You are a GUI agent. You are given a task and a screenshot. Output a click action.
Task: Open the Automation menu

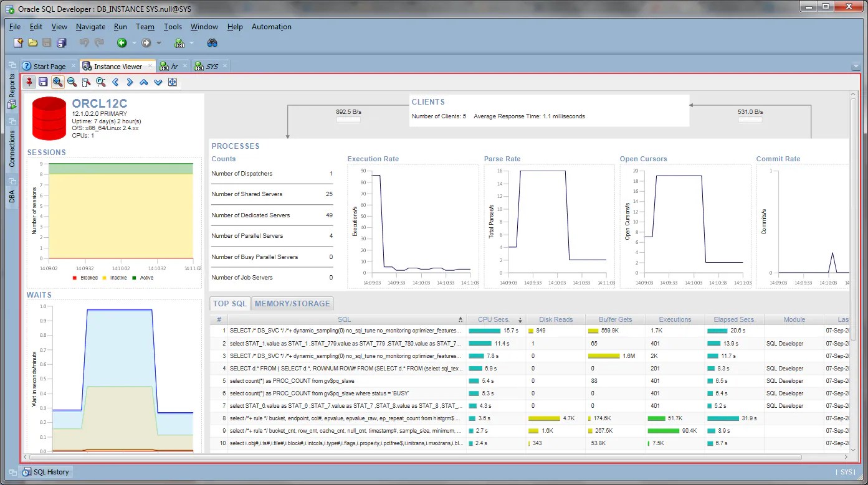point(272,27)
